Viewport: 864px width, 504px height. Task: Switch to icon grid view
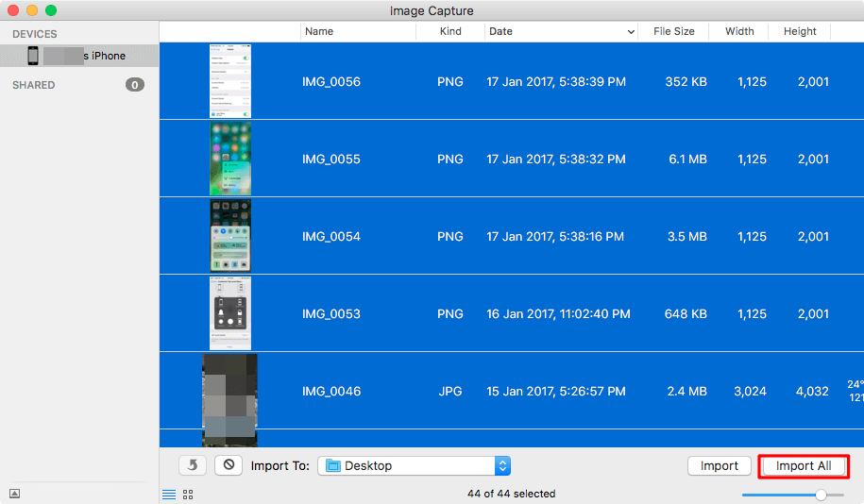click(x=188, y=494)
